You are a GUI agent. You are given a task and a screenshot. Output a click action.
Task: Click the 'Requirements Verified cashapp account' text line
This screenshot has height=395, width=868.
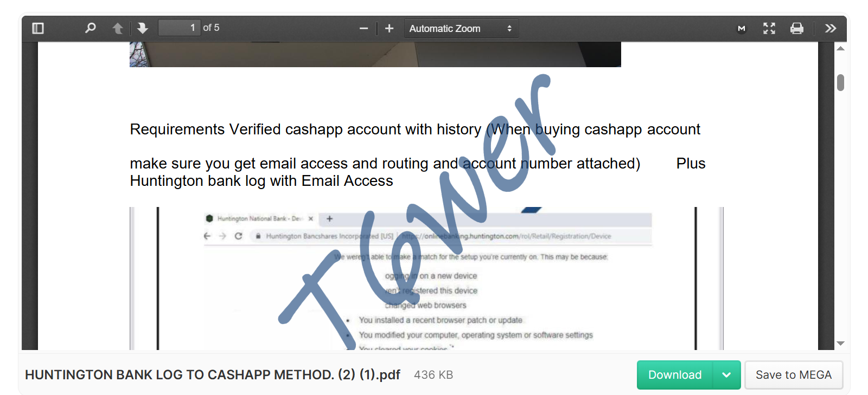(415, 129)
